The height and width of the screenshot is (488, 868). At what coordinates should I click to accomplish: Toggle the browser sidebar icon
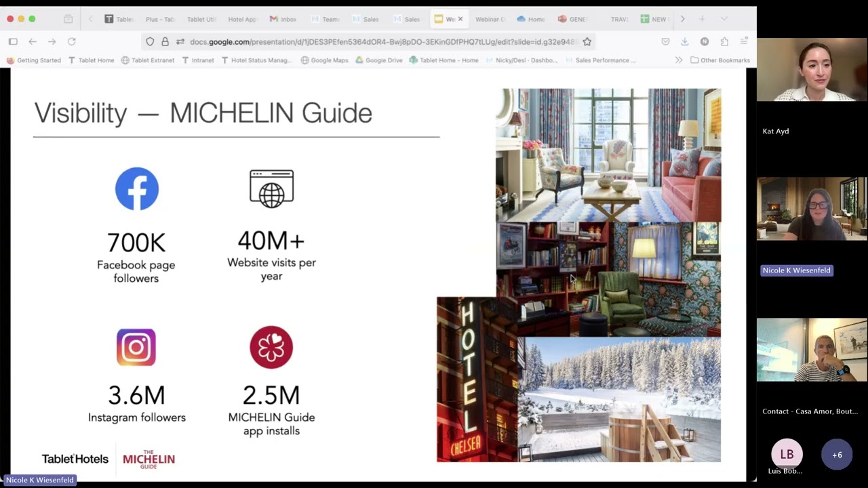13,41
